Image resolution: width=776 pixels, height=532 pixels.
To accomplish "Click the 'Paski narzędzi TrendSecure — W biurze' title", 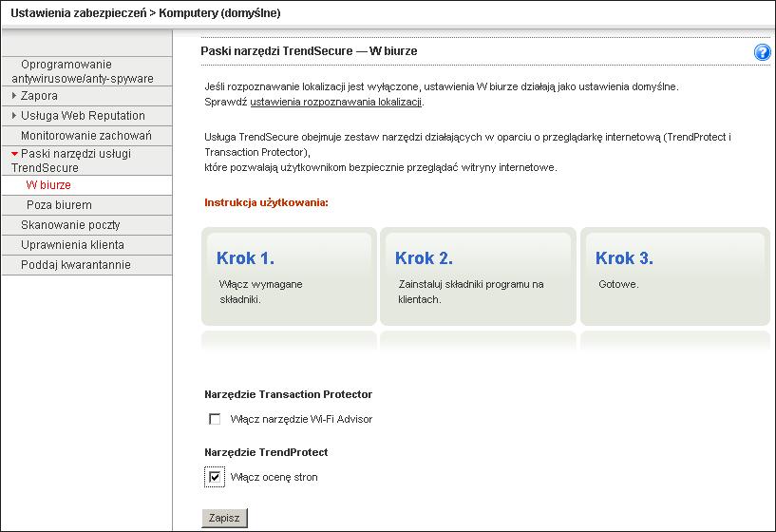I will 309,51.
